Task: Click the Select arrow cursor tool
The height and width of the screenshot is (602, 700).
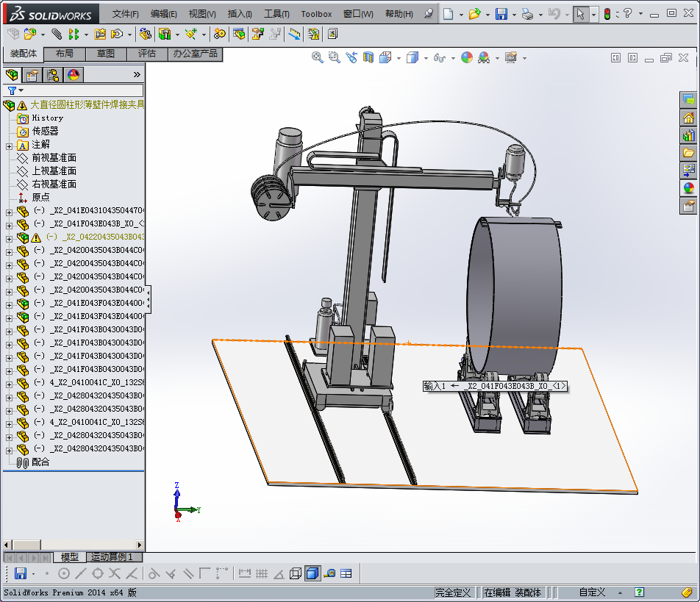Action: click(580, 14)
